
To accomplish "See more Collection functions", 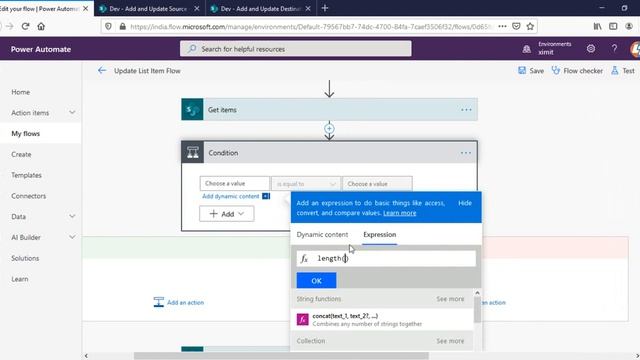I will pos(450,340).
